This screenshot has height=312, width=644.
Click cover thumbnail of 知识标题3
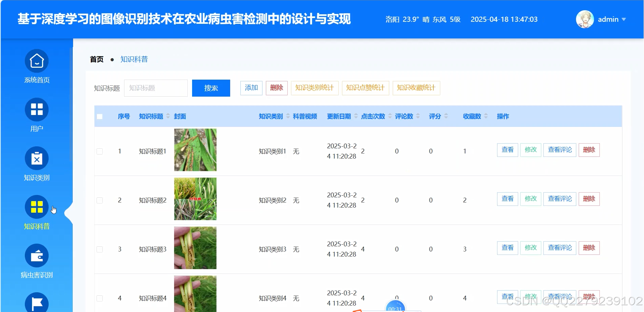coord(195,248)
